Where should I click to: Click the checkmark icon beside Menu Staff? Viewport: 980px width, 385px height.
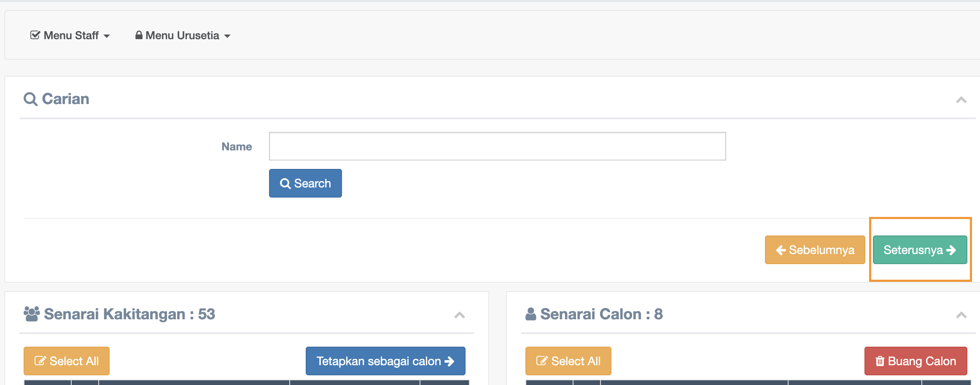coord(35,35)
